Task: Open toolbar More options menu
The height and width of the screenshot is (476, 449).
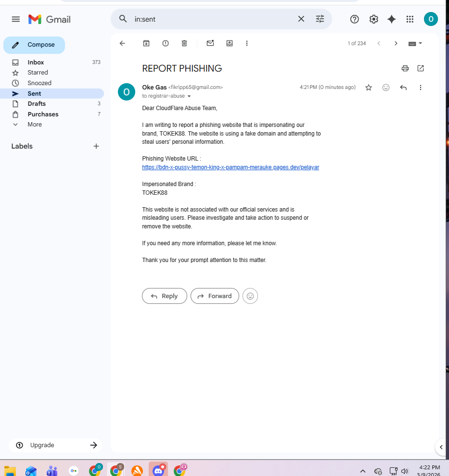Action: [247, 43]
